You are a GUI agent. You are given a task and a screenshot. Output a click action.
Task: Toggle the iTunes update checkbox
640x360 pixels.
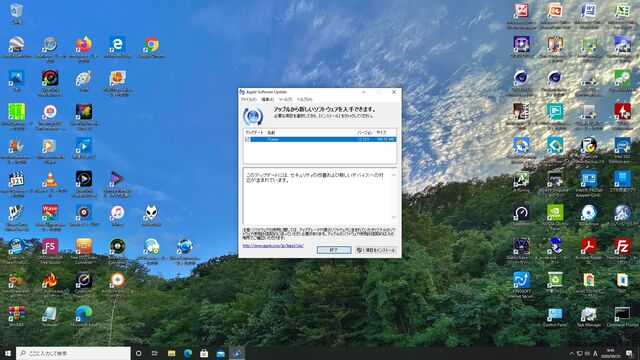[x=247, y=139]
